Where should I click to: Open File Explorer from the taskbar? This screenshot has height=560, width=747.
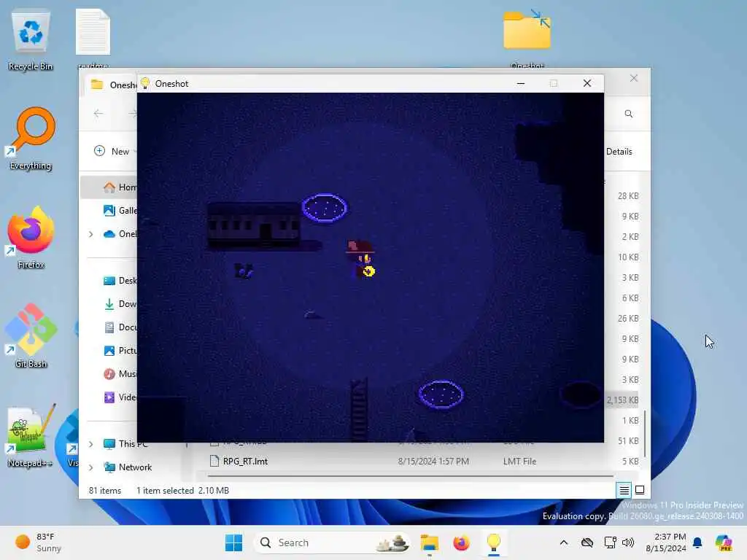429,542
